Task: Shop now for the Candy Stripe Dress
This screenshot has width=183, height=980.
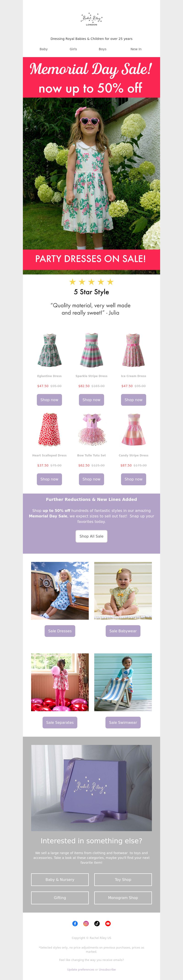Action: (134, 479)
